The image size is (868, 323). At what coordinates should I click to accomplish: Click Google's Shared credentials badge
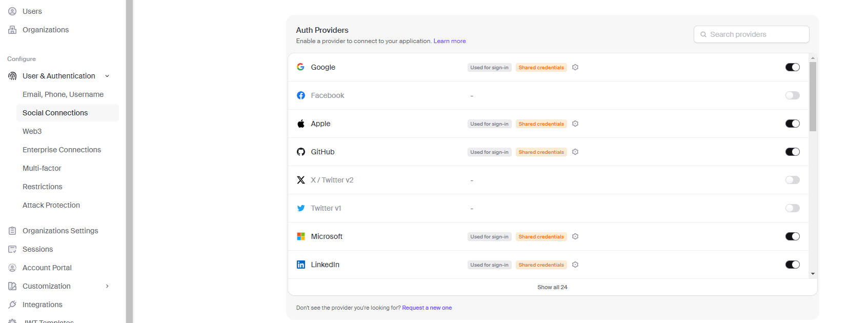tap(541, 67)
